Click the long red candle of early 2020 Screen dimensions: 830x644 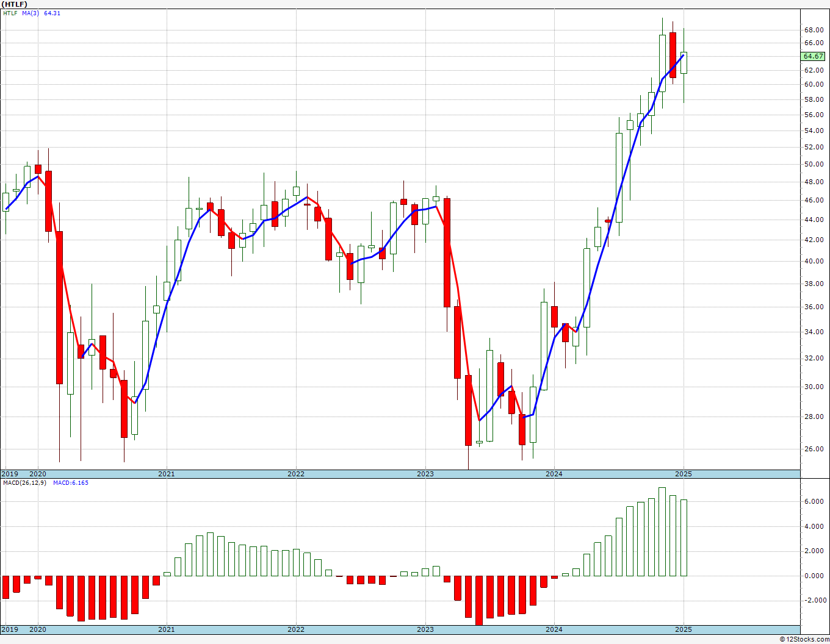[x=59, y=307]
